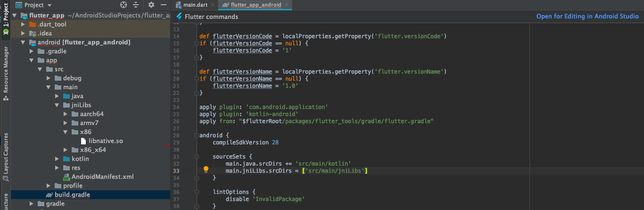This screenshot has height=210, width=644.
Task: Click the Flutter logo in commands bar
Action: tap(179, 17)
